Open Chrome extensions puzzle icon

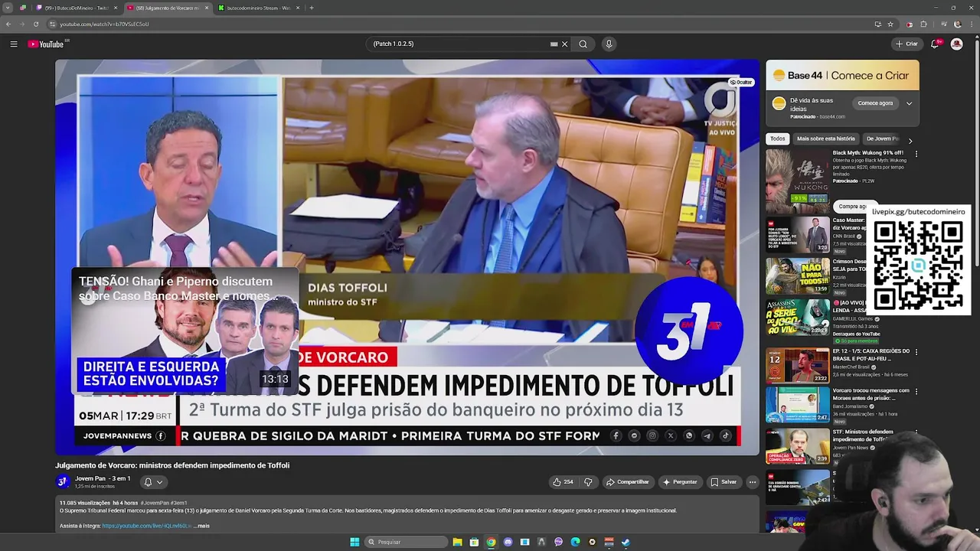click(x=923, y=24)
